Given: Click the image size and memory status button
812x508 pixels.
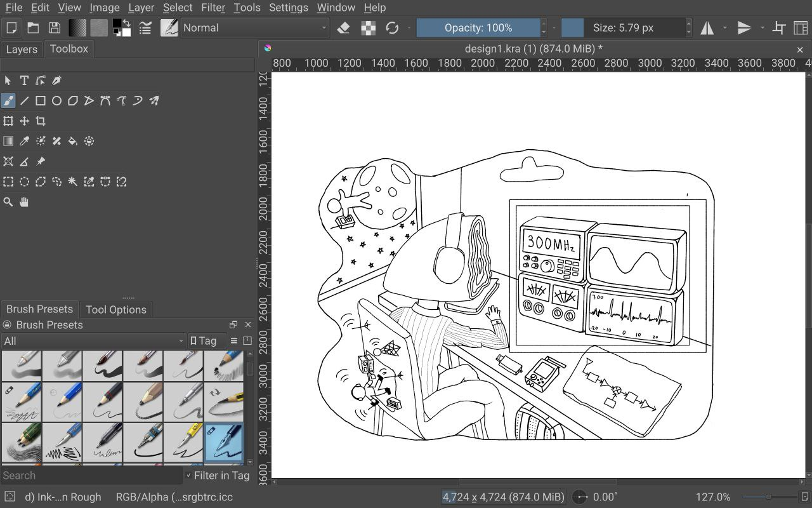Looking at the screenshot, I should tap(503, 497).
